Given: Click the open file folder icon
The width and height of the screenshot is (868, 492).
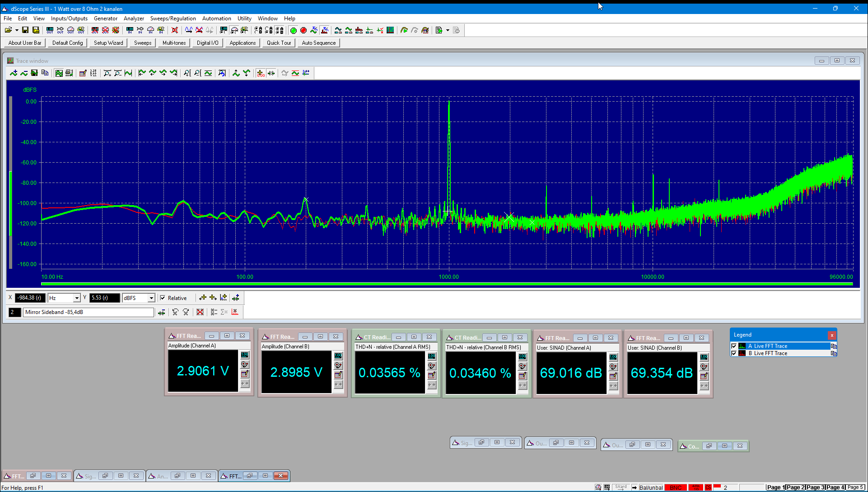Looking at the screenshot, I should tap(8, 30).
